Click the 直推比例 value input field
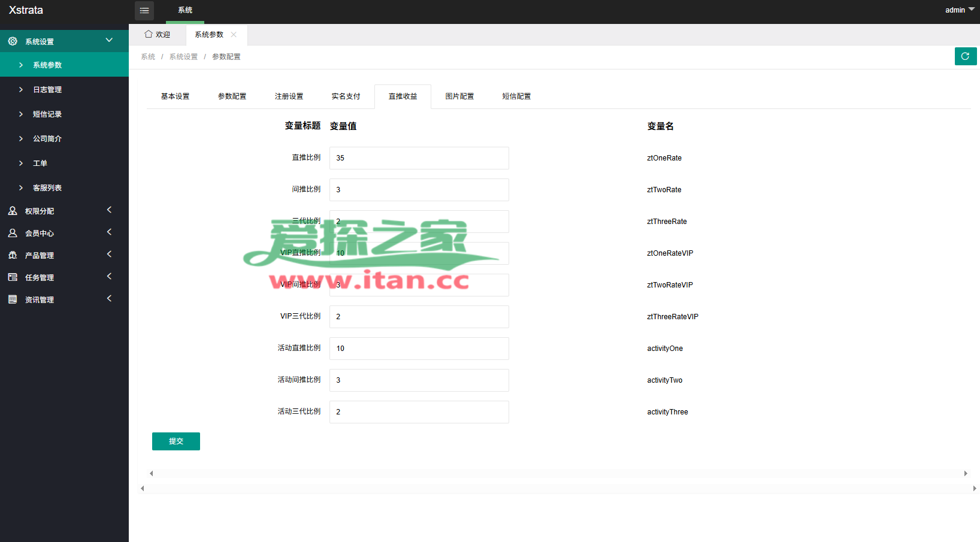 (419, 158)
